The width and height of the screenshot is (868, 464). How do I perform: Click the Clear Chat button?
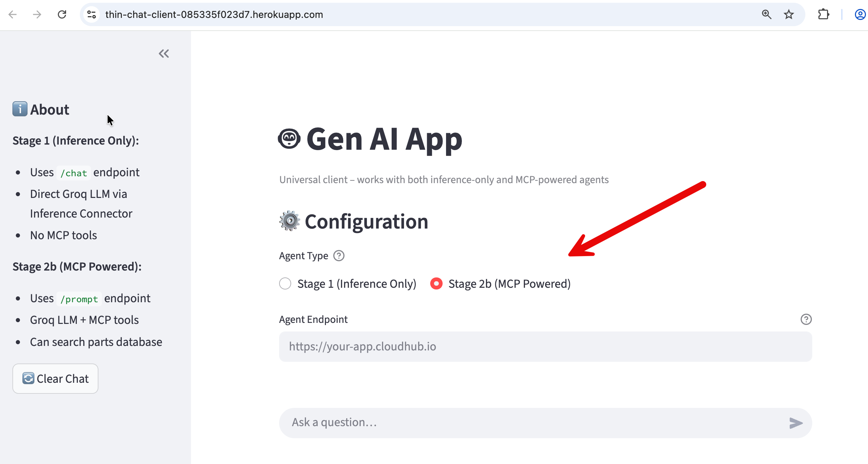pos(55,379)
